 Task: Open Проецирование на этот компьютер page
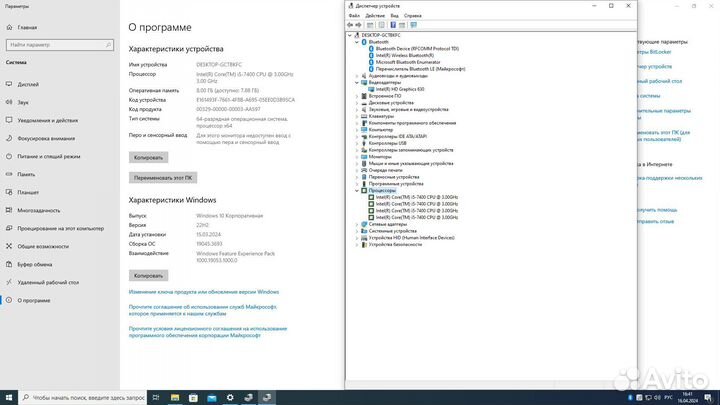click(x=60, y=228)
